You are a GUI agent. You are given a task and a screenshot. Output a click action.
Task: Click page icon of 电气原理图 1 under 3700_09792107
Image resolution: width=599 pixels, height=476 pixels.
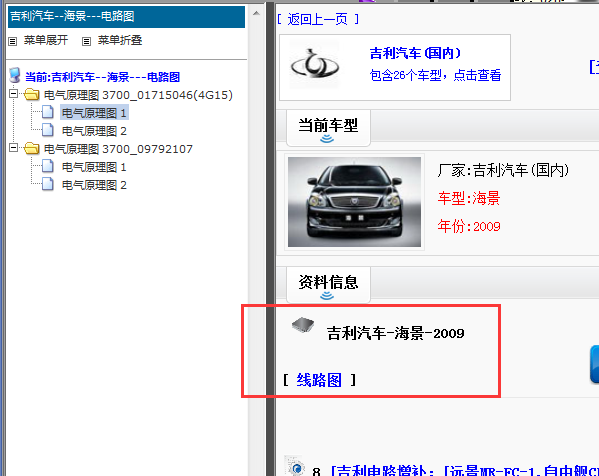click(47, 166)
